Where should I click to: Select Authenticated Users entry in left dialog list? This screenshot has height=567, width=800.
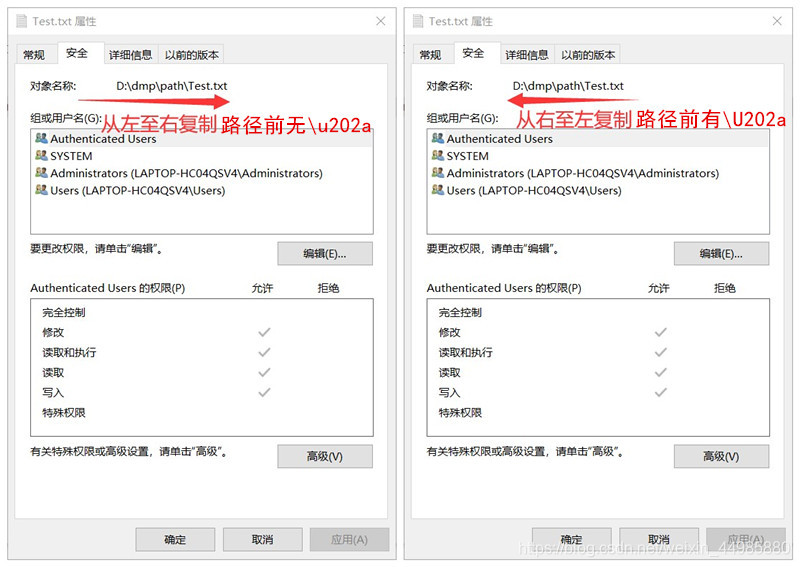(x=202, y=139)
